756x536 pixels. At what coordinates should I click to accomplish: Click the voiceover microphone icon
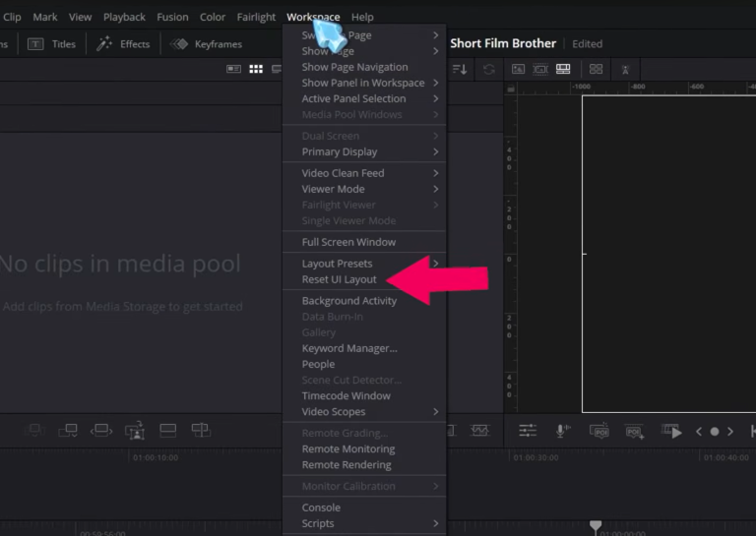(562, 430)
